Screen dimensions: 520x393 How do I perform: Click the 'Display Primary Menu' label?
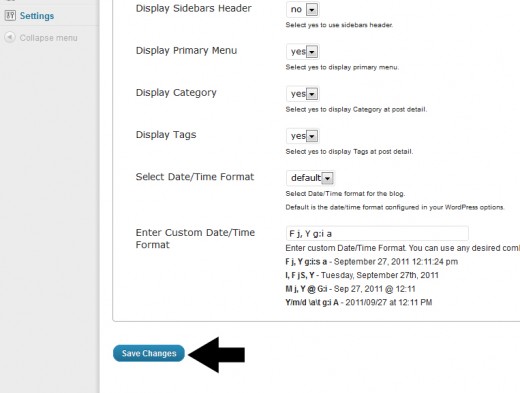click(x=186, y=50)
